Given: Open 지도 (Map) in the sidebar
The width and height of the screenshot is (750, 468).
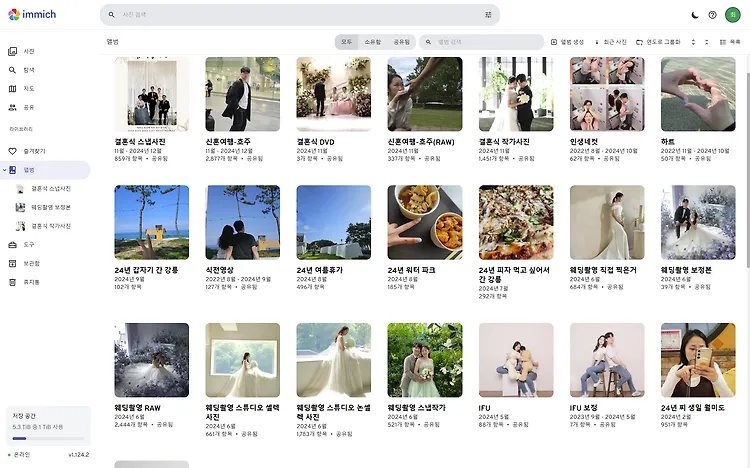Looking at the screenshot, I should (x=28, y=88).
